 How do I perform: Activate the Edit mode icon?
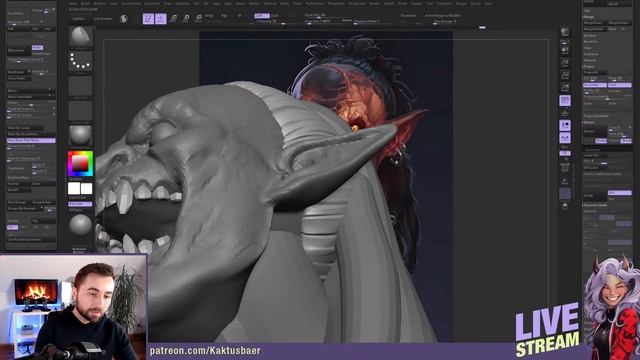click(x=148, y=19)
